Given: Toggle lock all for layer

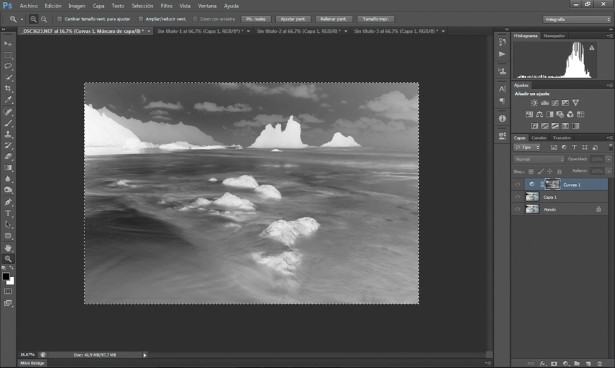Looking at the screenshot, I should click(x=559, y=171).
